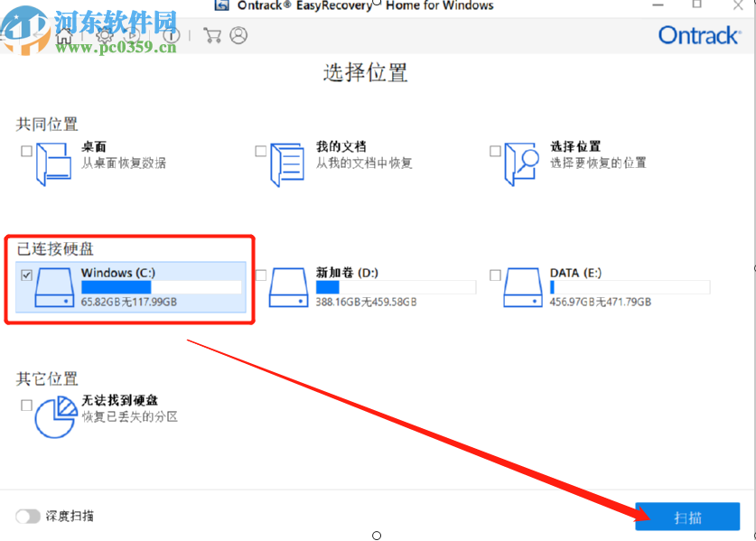Click the DATA (E:) drive icon
This screenshot has width=756, height=541.
pos(523,287)
